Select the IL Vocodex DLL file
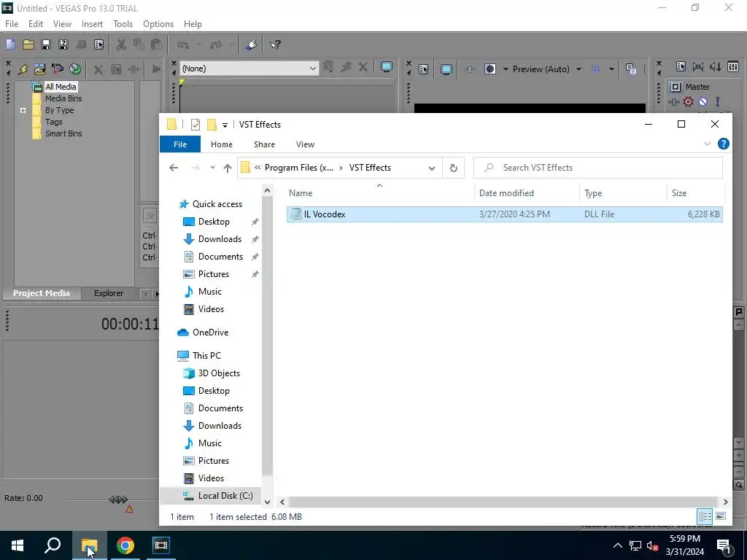This screenshot has width=747, height=560. pyautogui.click(x=505, y=214)
